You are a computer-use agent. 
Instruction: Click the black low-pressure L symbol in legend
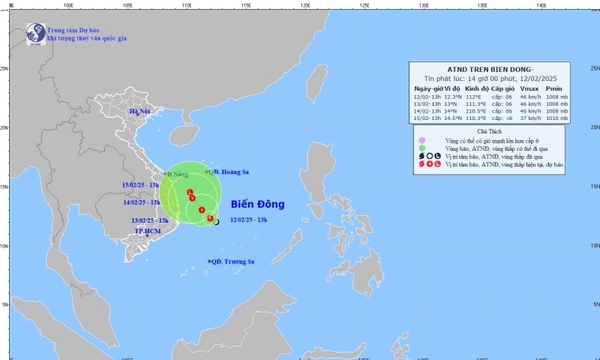[x=438, y=156]
